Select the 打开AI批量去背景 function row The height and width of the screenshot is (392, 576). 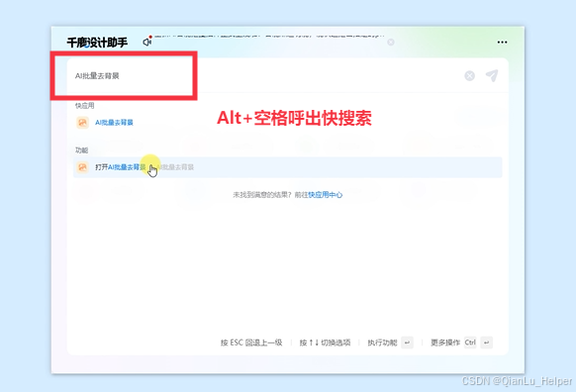(288, 167)
